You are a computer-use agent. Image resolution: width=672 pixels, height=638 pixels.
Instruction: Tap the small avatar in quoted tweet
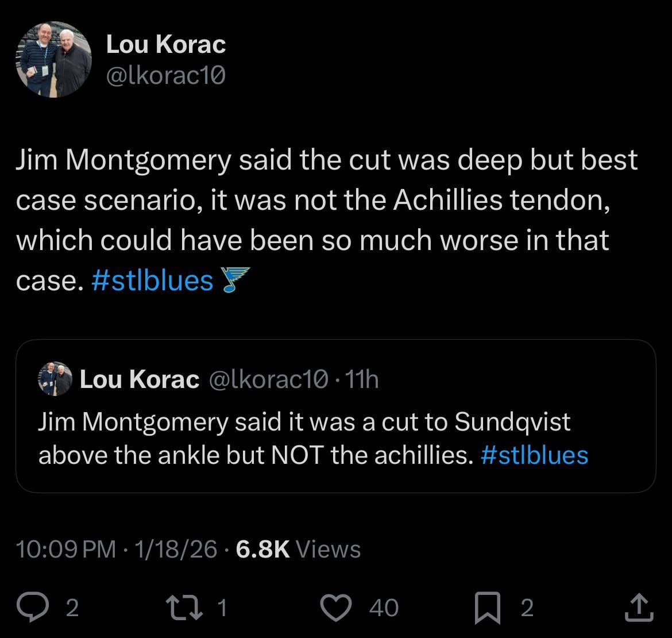tap(55, 379)
